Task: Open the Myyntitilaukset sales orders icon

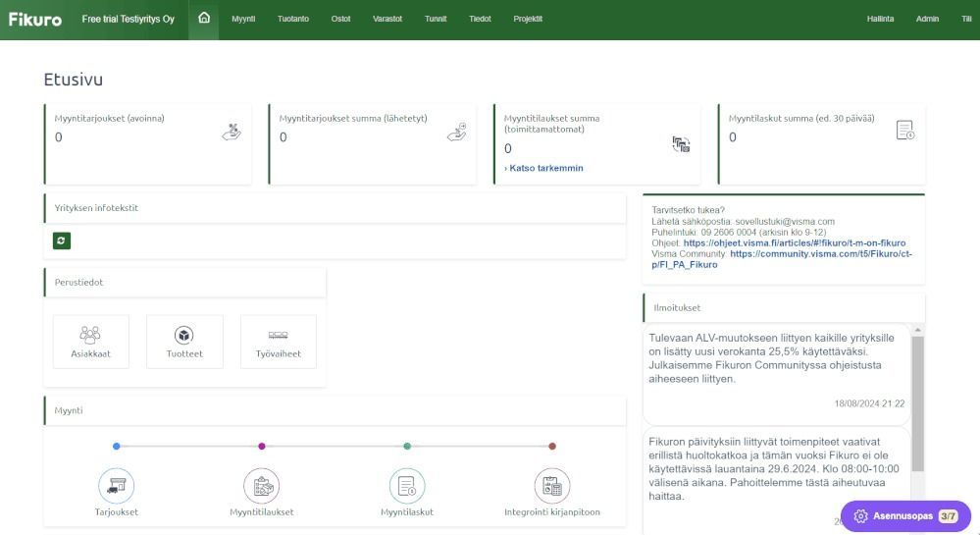Action: tap(261, 486)
